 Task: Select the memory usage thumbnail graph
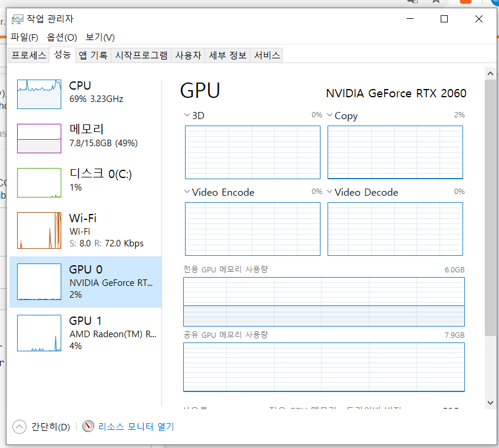(x=39, y=139)
